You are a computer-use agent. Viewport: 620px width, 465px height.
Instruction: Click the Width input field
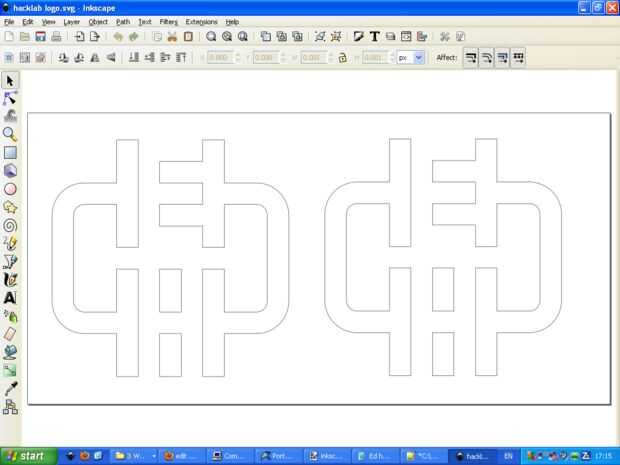point(314,58)
